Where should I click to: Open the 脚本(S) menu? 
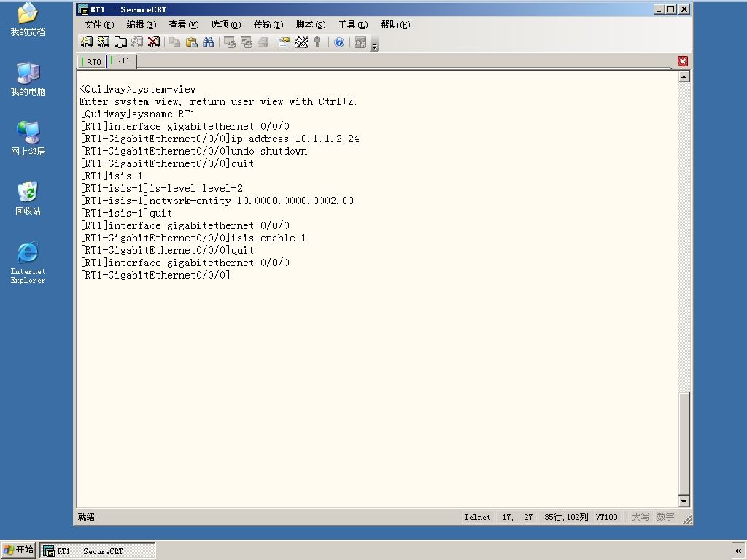311,25
